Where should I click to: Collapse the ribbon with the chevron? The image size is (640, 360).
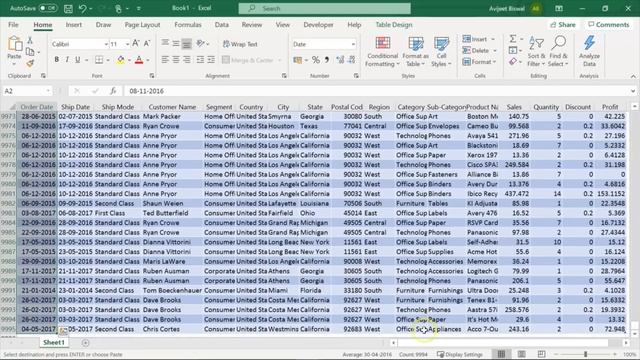pyautogui.click(x=633, y=76)
